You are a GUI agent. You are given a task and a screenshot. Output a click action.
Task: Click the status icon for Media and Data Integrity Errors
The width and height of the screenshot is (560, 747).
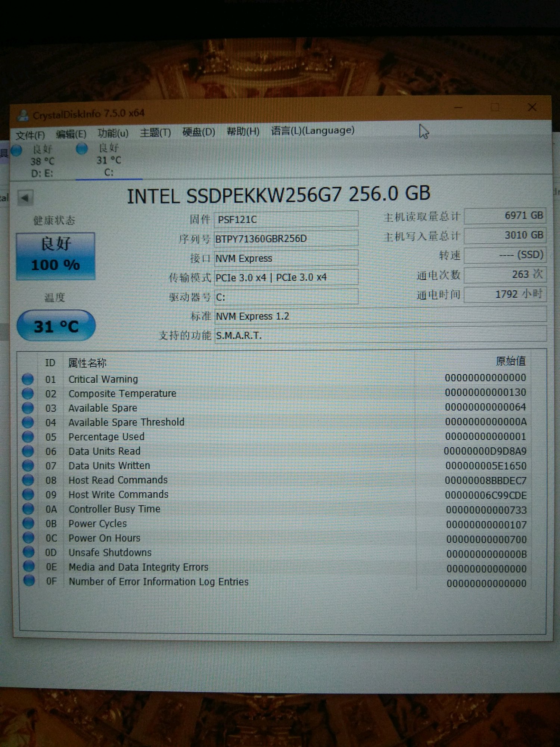click(x=29, y=567)
